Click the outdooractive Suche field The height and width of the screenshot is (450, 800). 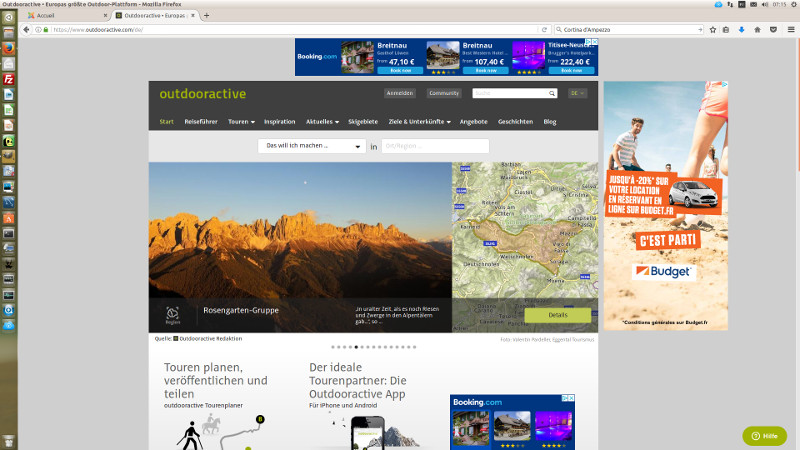(x=510, y=93)
